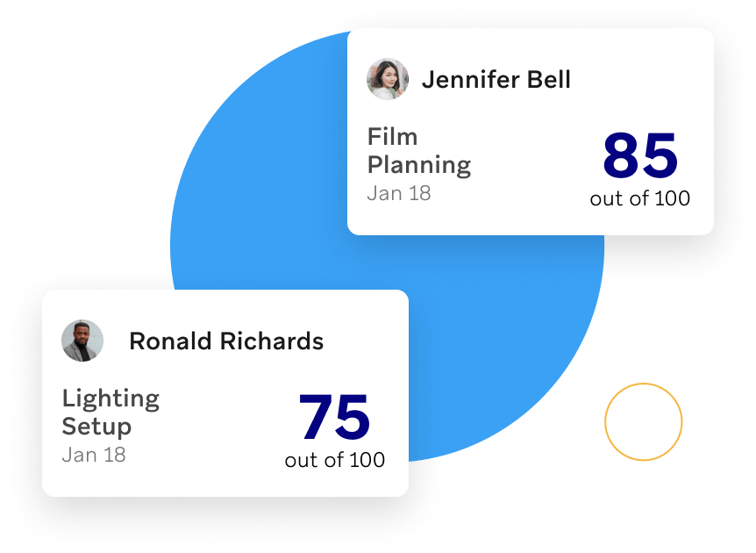
Task: Click Ronald Richards' profile photo
Action: (82, 341)
